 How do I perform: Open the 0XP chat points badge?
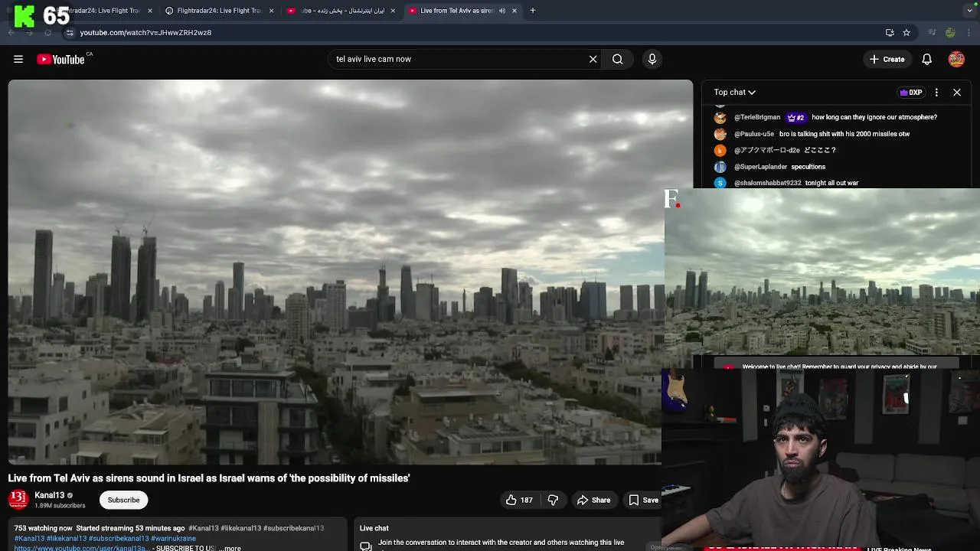tap(911, 92)
